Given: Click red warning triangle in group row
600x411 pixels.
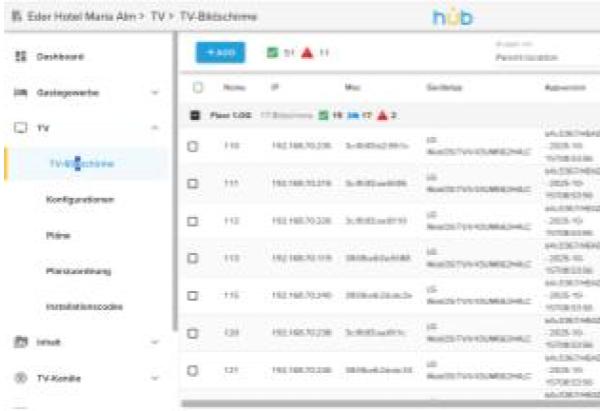Looking at the screenshot, I should 382,115.
